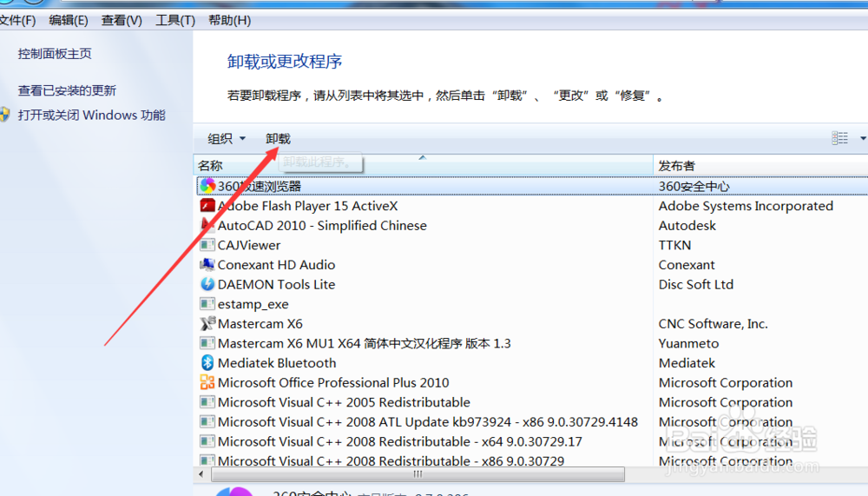The height and width of the screenshot is (496, 868).
Task: Open the 查看(V) menu
Action: click(122, 21)
